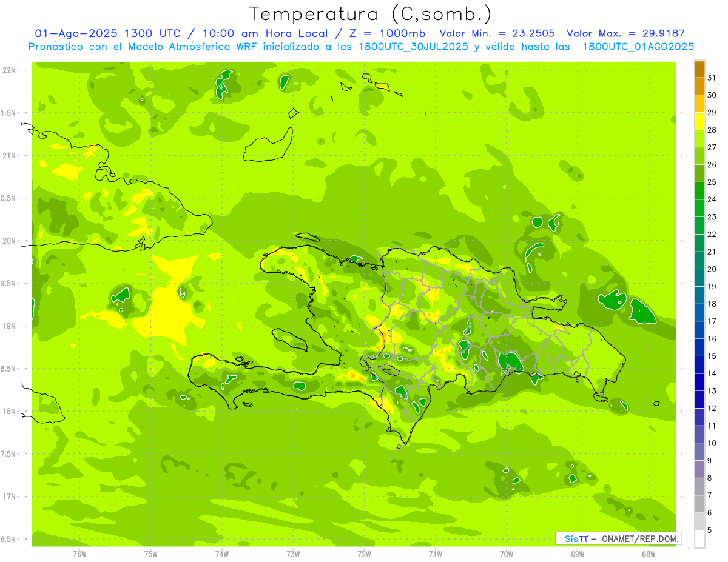Pick the orange swatch between 30 and 31
The width and height of the screenshot is (728, 562).
[699, 86]
